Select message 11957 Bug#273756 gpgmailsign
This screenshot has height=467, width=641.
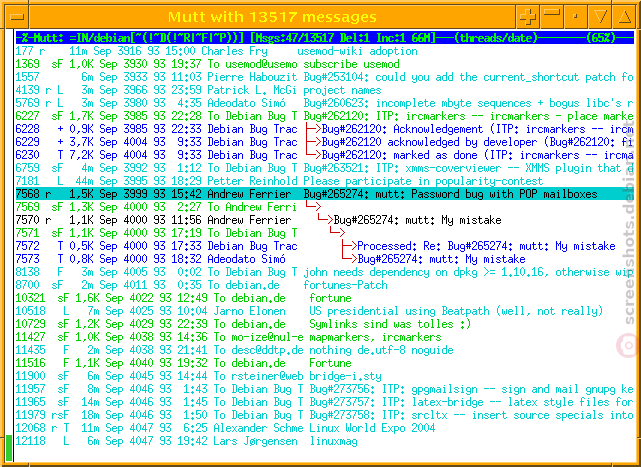point(325,389)
